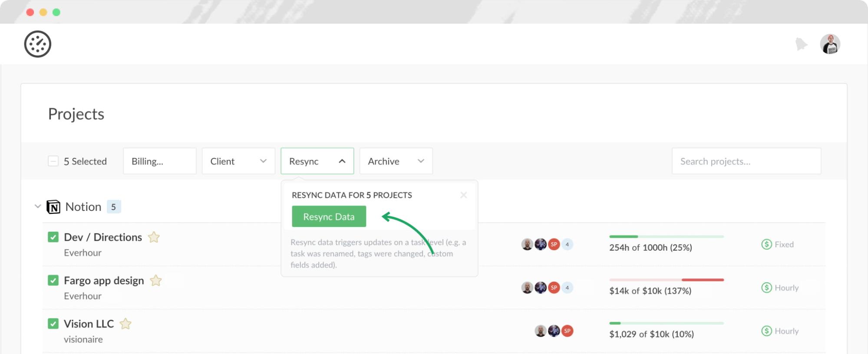868x354 pixels.
Task: Collapse the Notion project group
Action: 37,206
